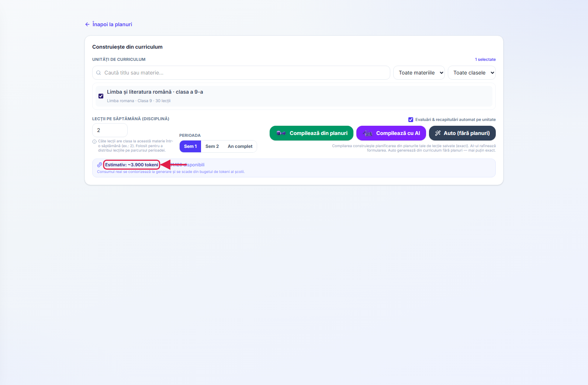Screen dimensions: 588x385
Task: Uncheck Limba și literatura română checkbox
Action: coord(101,96)
